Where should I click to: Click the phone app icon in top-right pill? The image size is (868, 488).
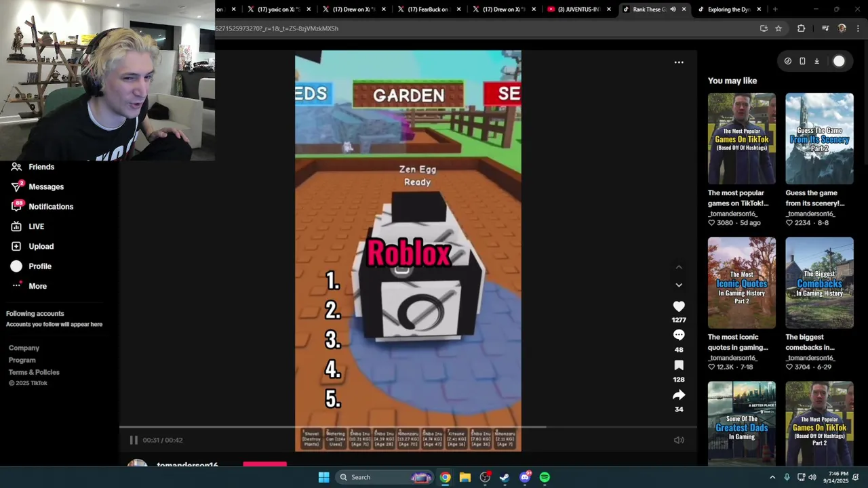pyautogui.click(x=802, y=61)
